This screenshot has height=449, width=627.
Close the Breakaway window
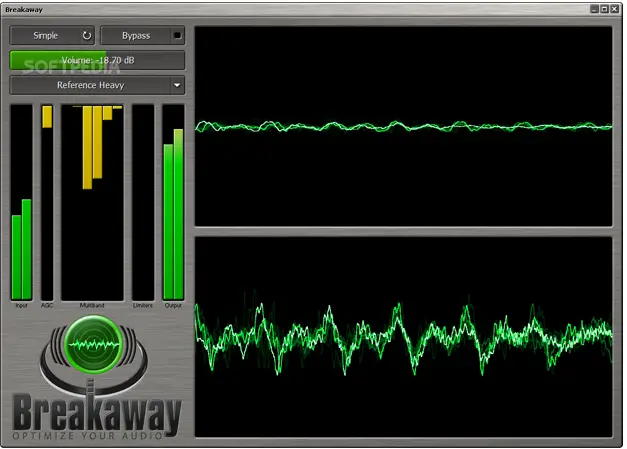(x=615, y=9)
